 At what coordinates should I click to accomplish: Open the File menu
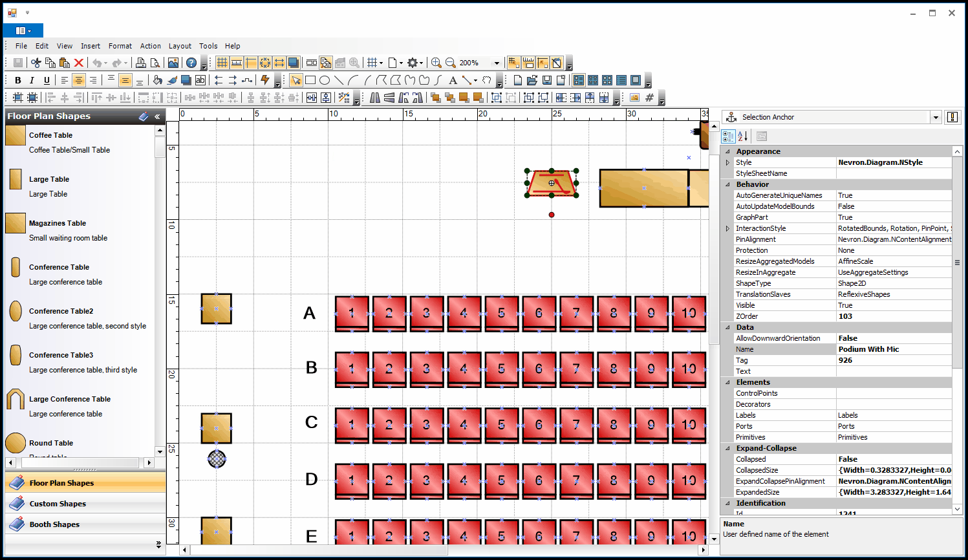(21, 46)
